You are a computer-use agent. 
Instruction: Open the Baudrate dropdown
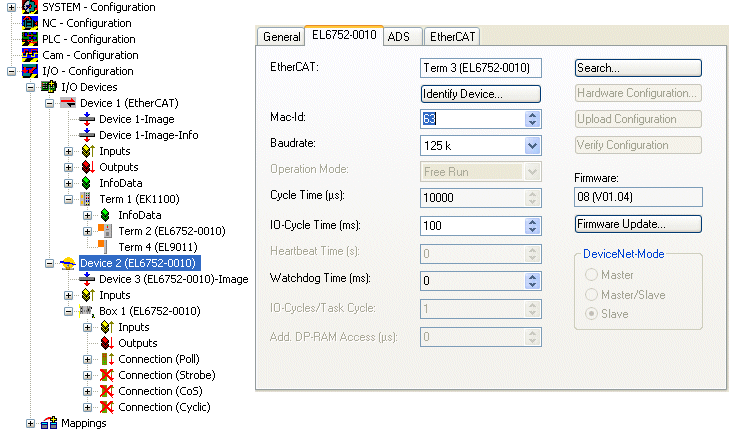[x=532, y=146]
